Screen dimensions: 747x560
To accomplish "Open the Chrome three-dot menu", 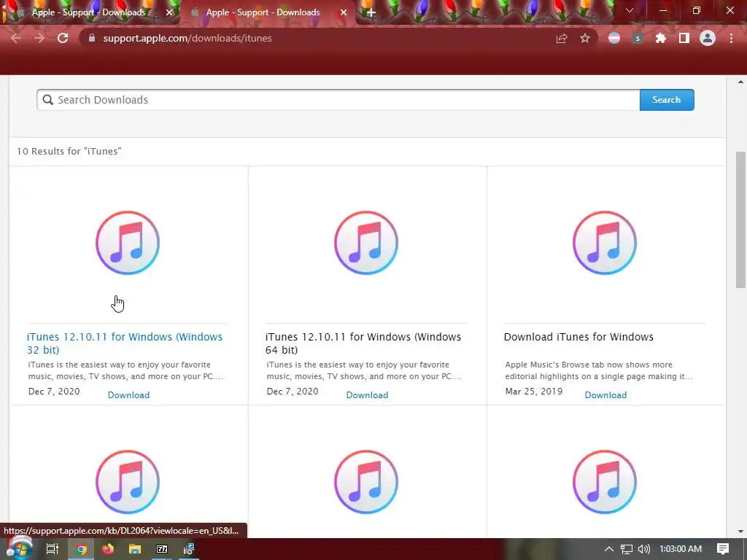I will [731, 38].
